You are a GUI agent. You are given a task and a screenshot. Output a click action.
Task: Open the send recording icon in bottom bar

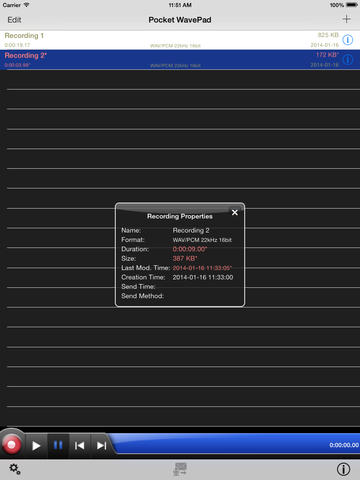tap(180, 469)
